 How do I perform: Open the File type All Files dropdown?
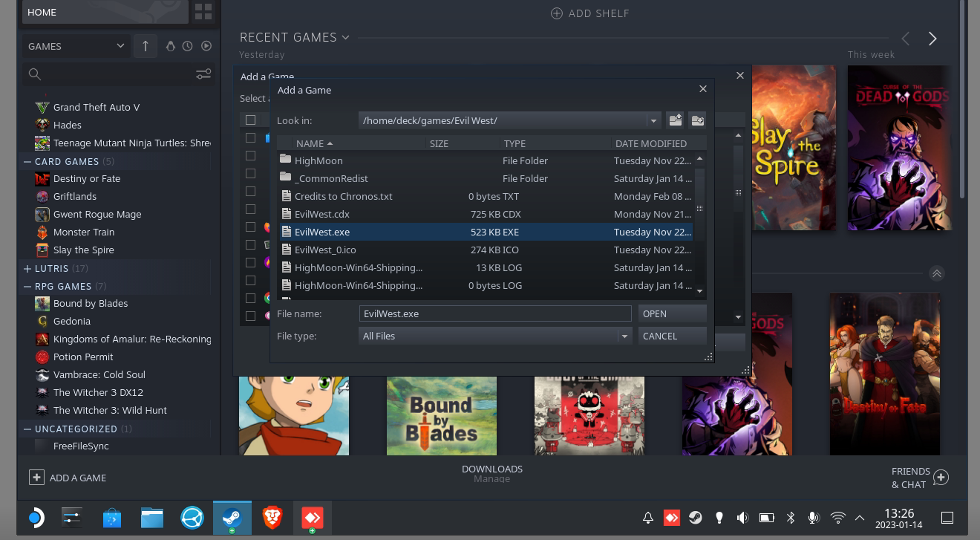(x=495, y=336)
